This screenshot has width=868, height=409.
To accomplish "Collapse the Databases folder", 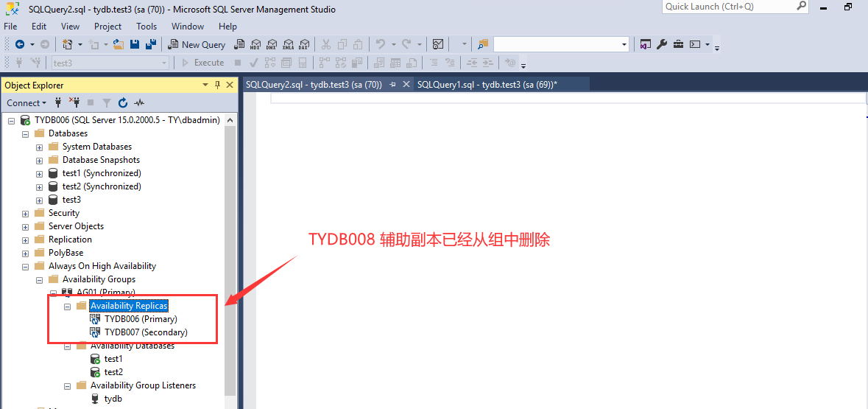I will [x=25, y=133].
